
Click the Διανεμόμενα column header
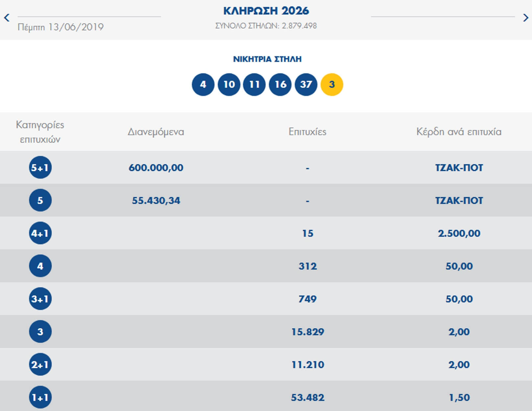(156, 132)
